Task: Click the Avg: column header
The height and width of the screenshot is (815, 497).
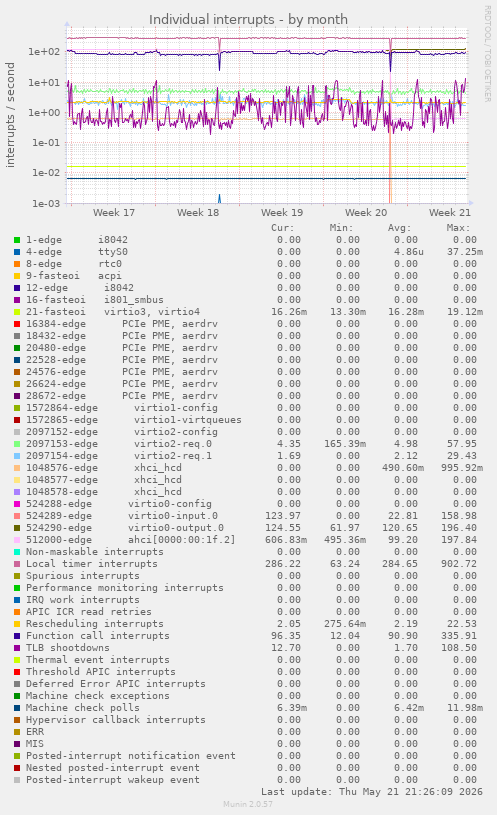Action: pyautogui.click(x=399, y=228)
